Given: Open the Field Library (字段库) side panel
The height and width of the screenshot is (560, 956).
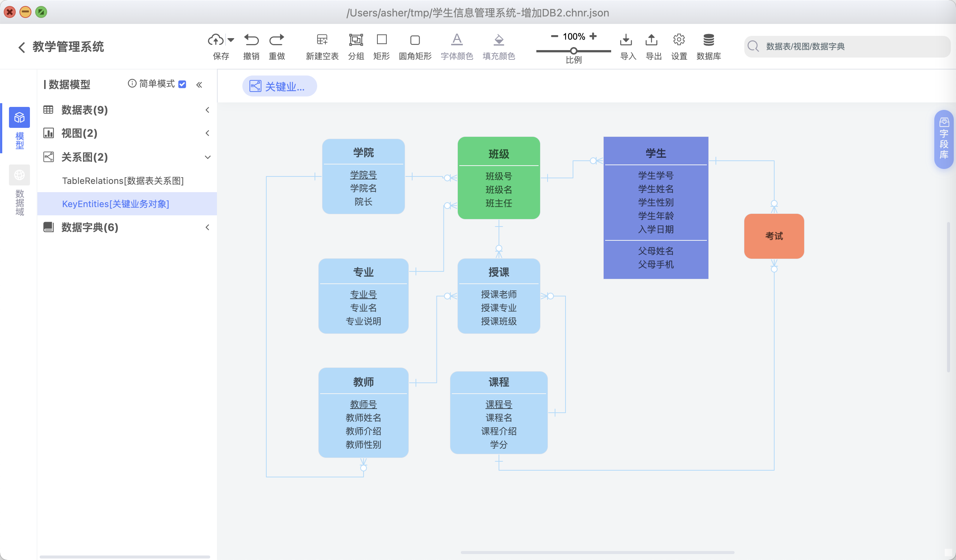Looking at the screenshot, I should pos(944,139).
